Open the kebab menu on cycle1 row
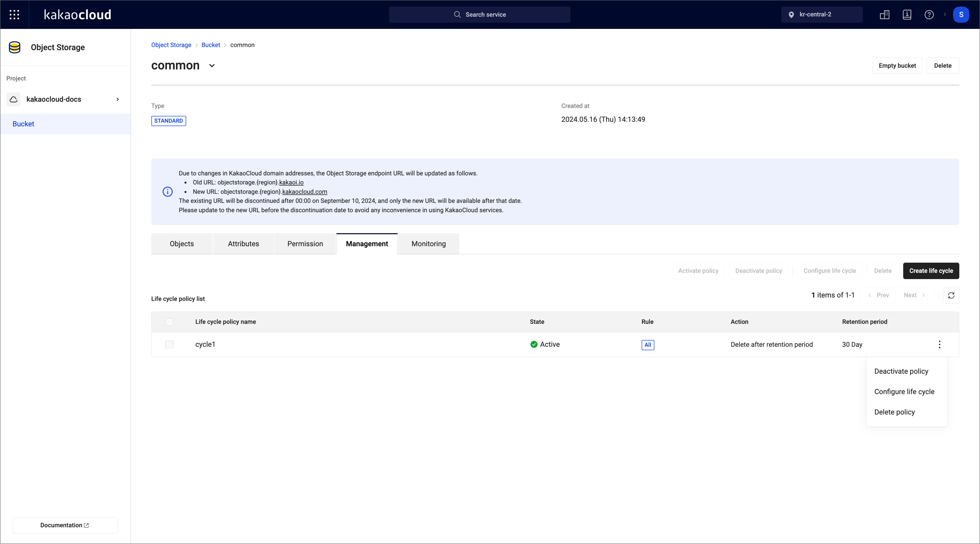The image size is (980, 544). pos(940,344)
